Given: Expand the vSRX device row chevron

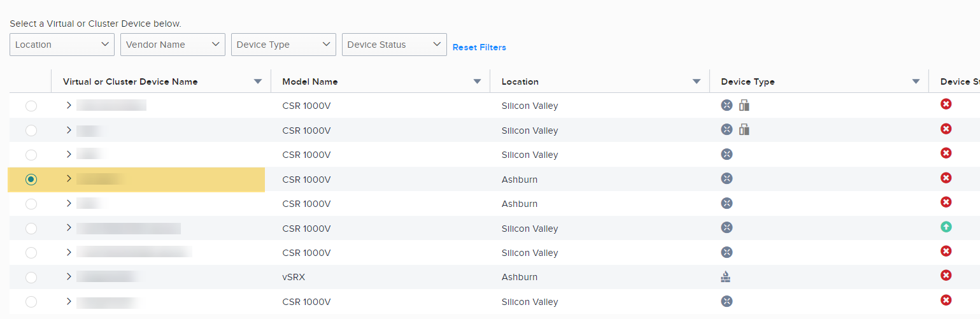Looking at the screenshot, I should coord(69,276).
